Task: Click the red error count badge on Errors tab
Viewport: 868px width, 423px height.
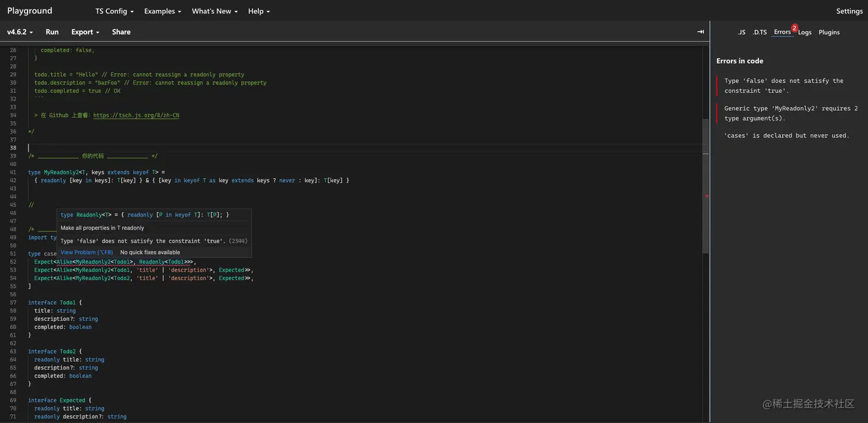Action: pyautogui.click(x=795, y=28)
